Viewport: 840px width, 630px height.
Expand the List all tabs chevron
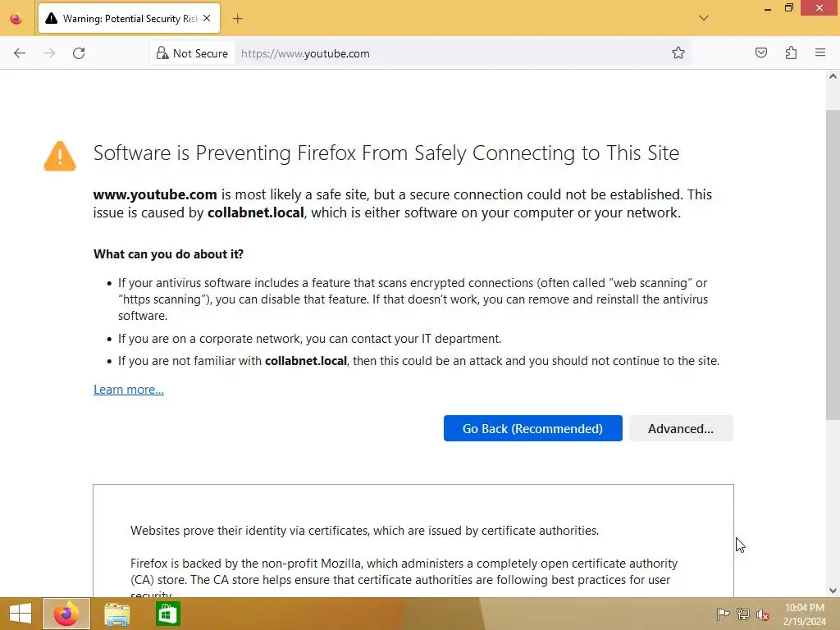[x=704, y=18]
